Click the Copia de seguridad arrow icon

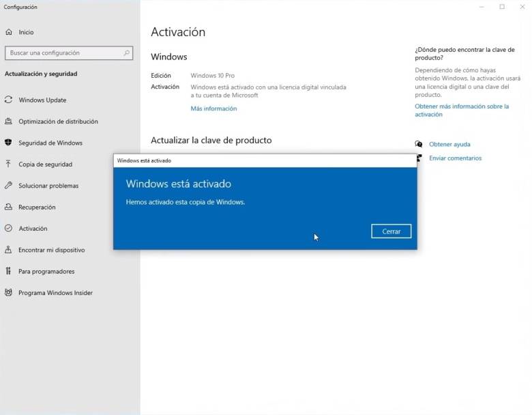coord(8,164)
